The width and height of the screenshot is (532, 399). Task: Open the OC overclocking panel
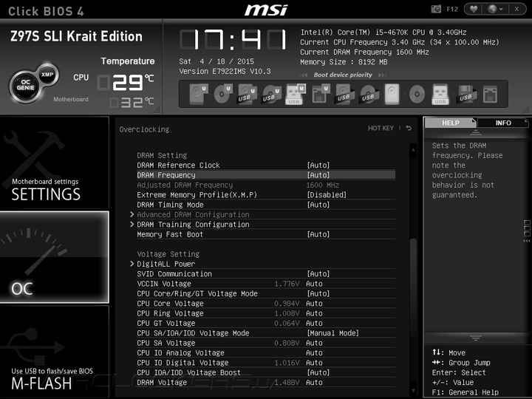pyautogui.click(x=54, y=257)
